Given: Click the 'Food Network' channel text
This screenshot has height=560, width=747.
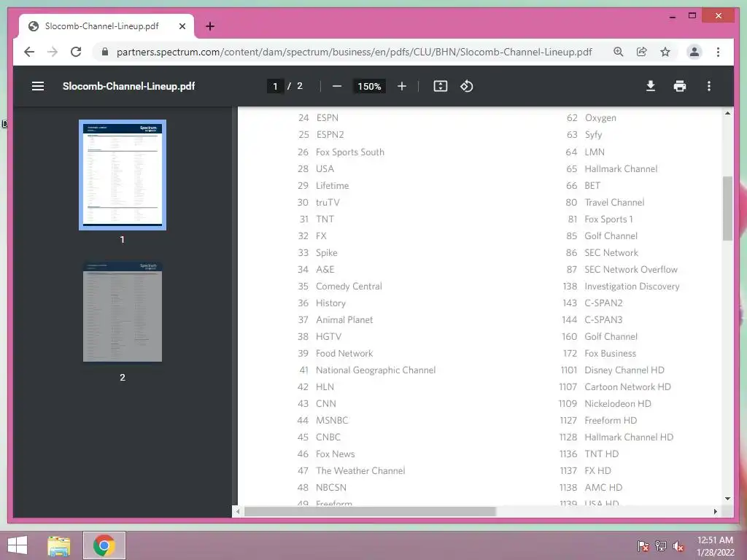Looking at the screenshot, I should [344, 354].
